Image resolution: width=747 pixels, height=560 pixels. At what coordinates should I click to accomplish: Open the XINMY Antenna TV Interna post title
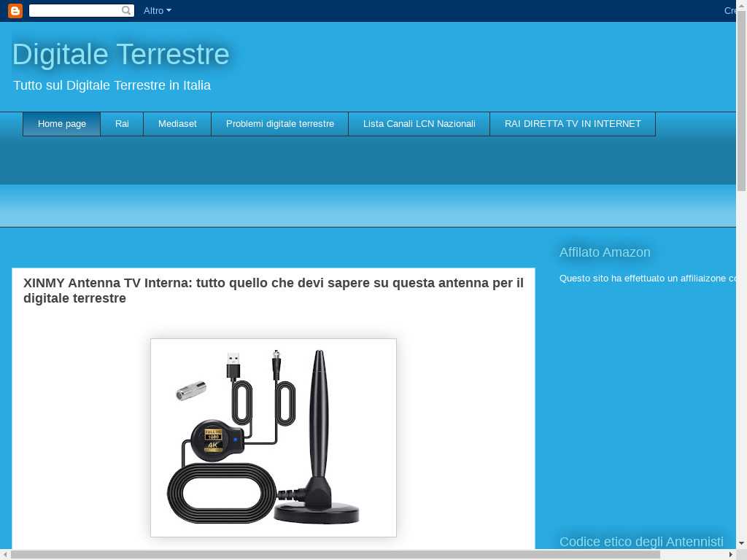click(273, 290)
